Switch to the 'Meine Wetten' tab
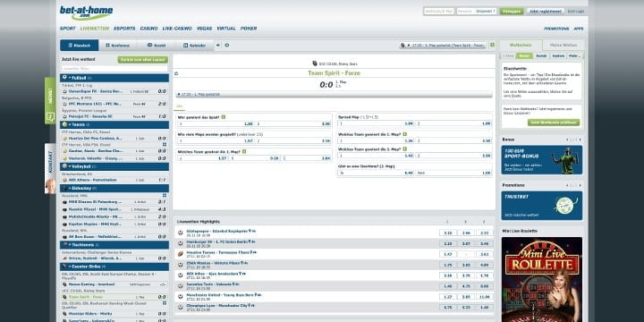This screenshot has width=644, height=322. pos(563,46)
